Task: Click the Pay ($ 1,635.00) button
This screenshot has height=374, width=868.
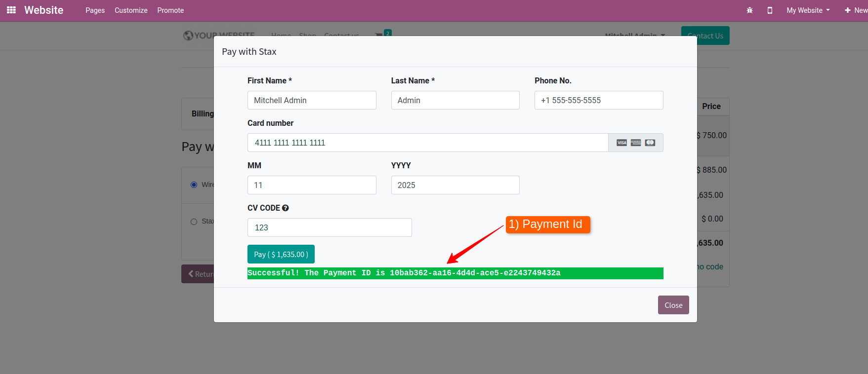Action: [x=281, y=254]
